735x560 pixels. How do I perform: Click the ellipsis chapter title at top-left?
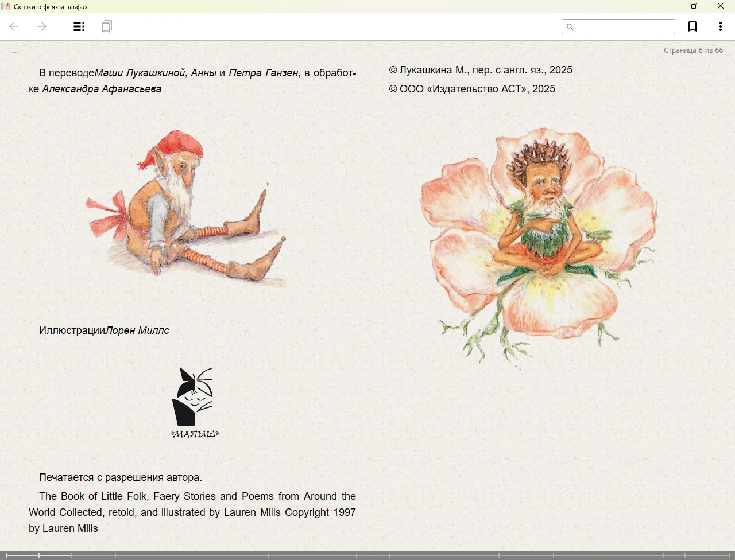pyautogui.click(x=15, y=51)
